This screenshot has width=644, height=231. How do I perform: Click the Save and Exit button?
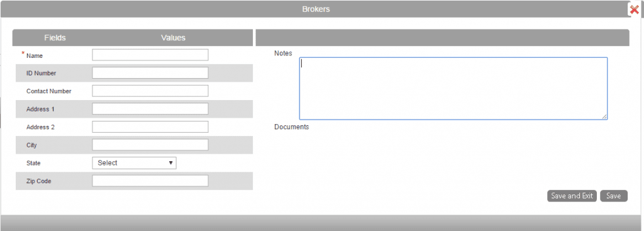(x=572, y=196)
